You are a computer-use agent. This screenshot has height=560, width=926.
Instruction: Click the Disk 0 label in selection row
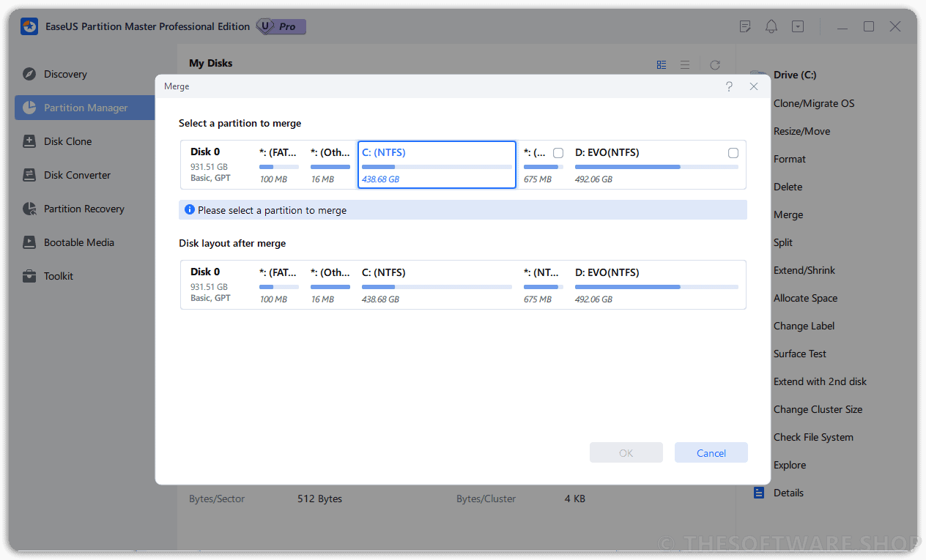click(205, 152)
